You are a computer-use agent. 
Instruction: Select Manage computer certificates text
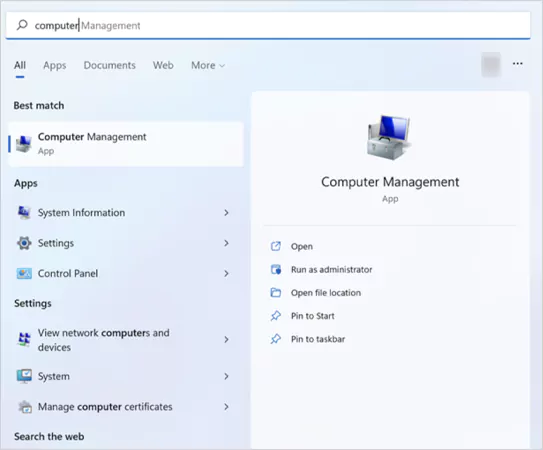pyautogui.click(x=105, y=407)
